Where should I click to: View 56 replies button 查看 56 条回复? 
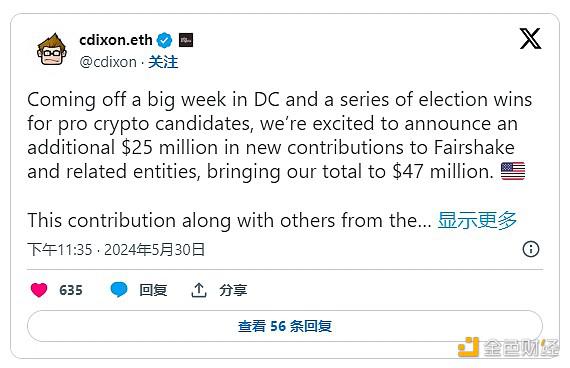pos(285,326)
